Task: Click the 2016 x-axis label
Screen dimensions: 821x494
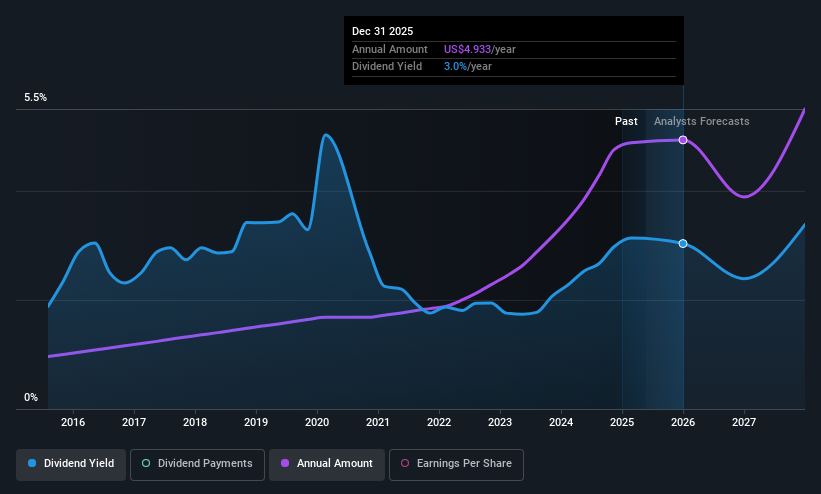Action: [x=73, y=422]
